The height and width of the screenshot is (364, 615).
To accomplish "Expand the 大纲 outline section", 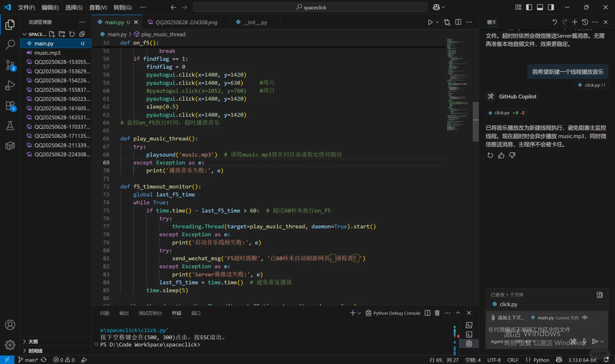I will pyautogui.click(x=33, y=341).
